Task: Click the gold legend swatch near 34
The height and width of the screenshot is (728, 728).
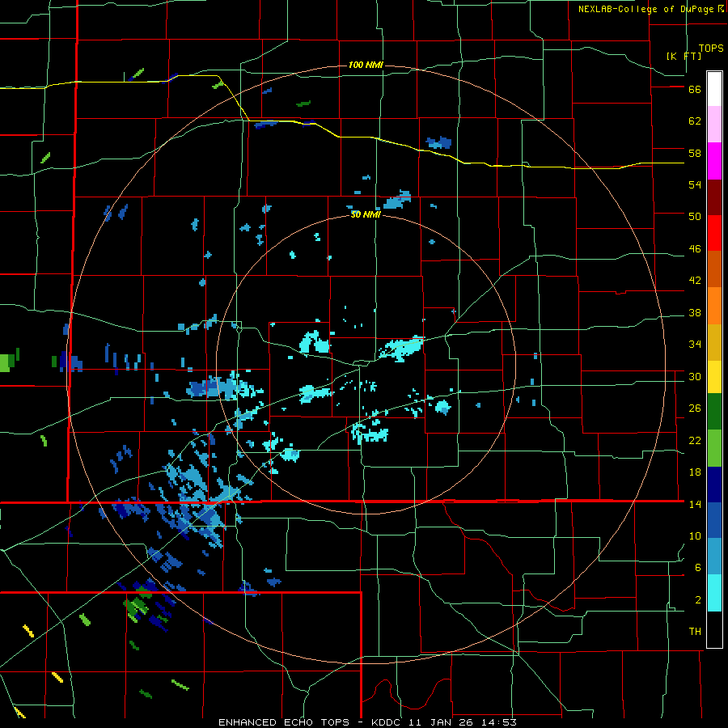Action: tap(714, 342)
